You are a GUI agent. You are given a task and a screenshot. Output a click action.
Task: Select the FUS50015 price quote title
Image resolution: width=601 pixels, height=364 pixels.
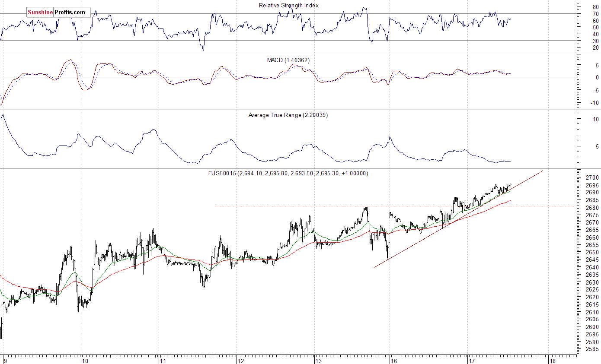coord(288,173)
